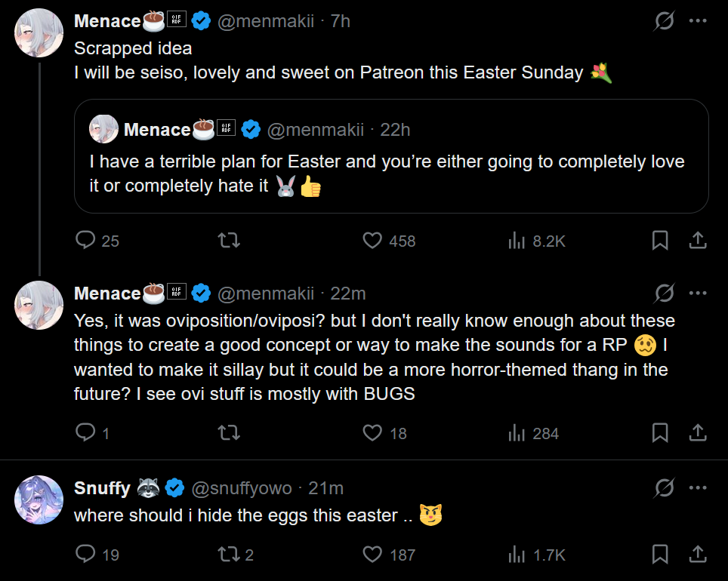Like Snuffy's easter eggs tweet
Viewport: 728px width, 581px height.
click(x=372, y=555)
